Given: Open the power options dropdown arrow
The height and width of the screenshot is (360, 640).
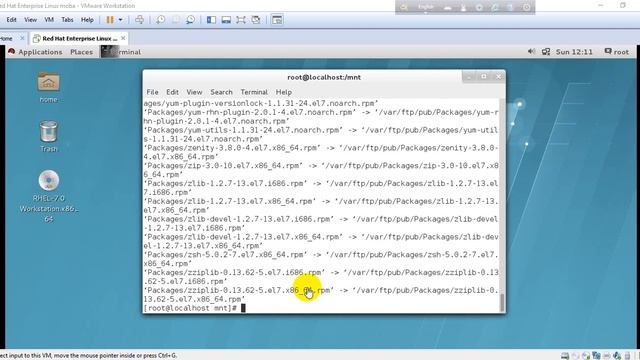Looking at the screenshot, I should (x=120, y=20).
